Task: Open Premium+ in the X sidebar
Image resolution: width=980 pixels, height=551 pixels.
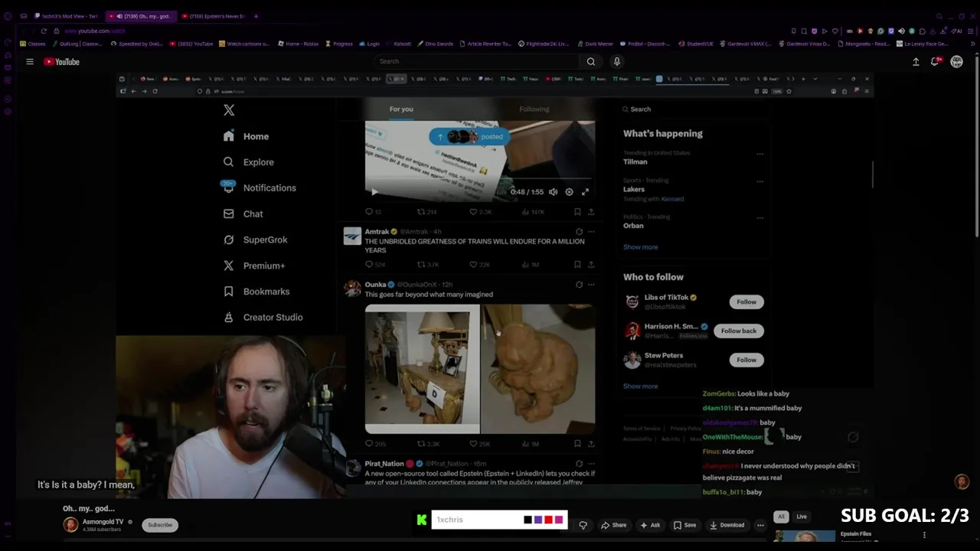Action: tap(253, 266)
